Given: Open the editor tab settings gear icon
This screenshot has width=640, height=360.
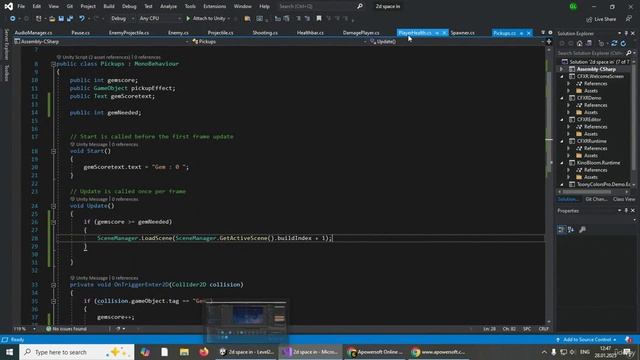Looking at the screenshot, I should [x=550, y=33].
